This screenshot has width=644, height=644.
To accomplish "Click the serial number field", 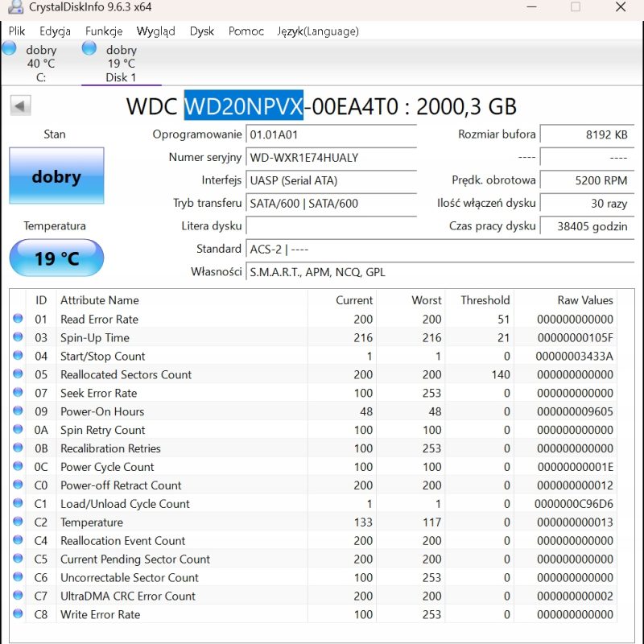I will (331, 158).
